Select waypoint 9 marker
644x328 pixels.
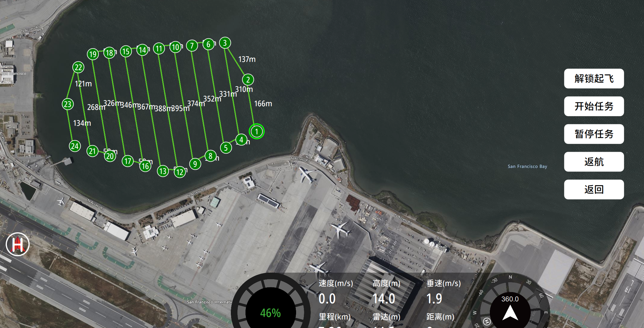click(195, 164)
